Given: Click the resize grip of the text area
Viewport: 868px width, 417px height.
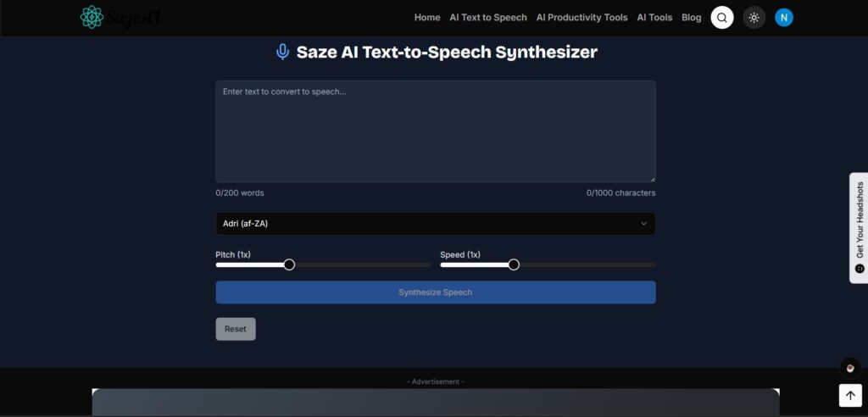Looking at the screenshot, I should pyautogui.click(x=653, y=179).
